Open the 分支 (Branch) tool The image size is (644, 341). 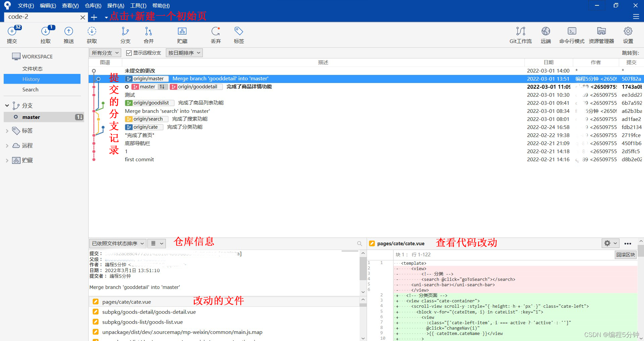pyautogui.click(x=125, y=34)
